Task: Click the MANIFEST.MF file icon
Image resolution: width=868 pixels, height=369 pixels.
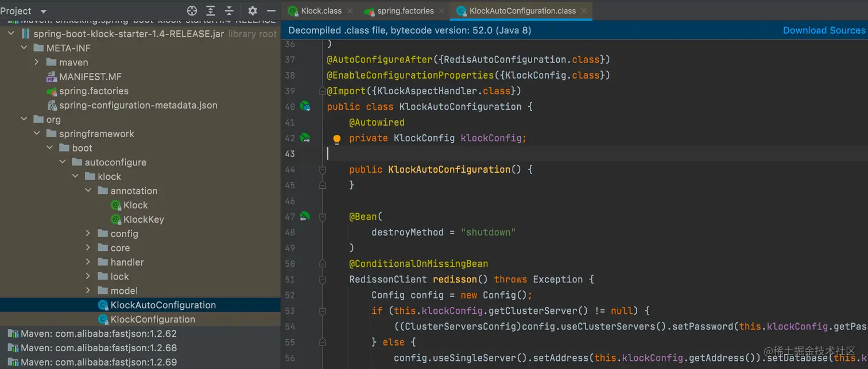Action: tap(52, 77)
